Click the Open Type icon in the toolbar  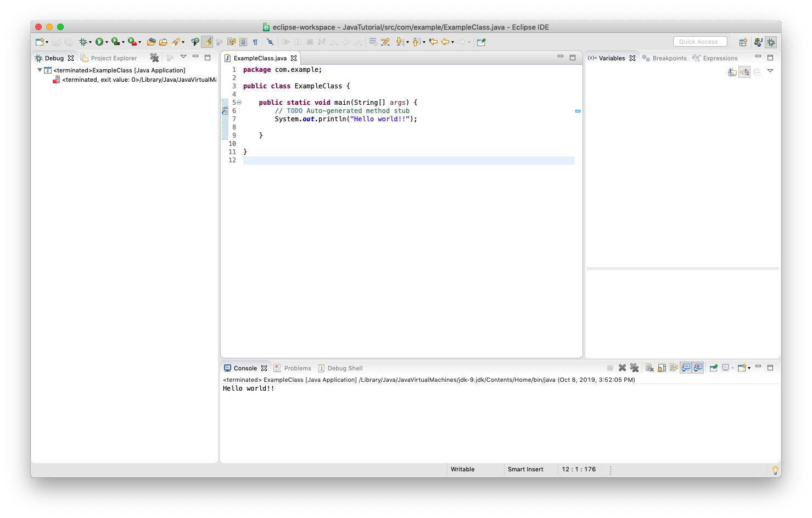pos(151,42)
